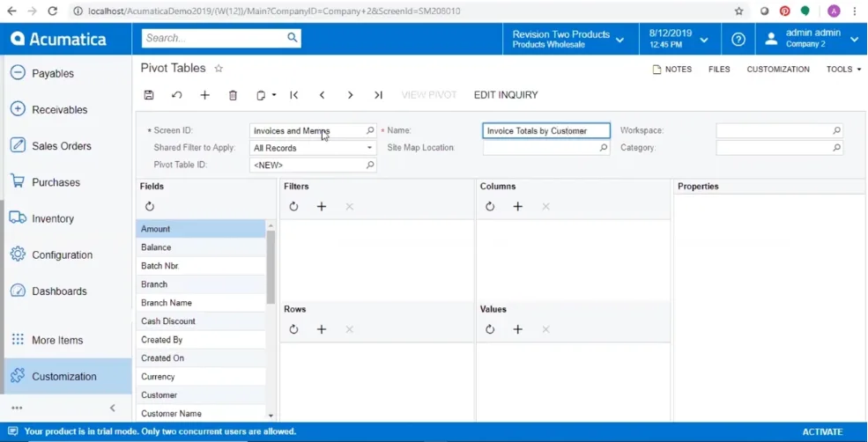Image resolution: width=868 pixels, height=442 pixels.
Task: Refresh the Fields list
Action: pos(150,206)
